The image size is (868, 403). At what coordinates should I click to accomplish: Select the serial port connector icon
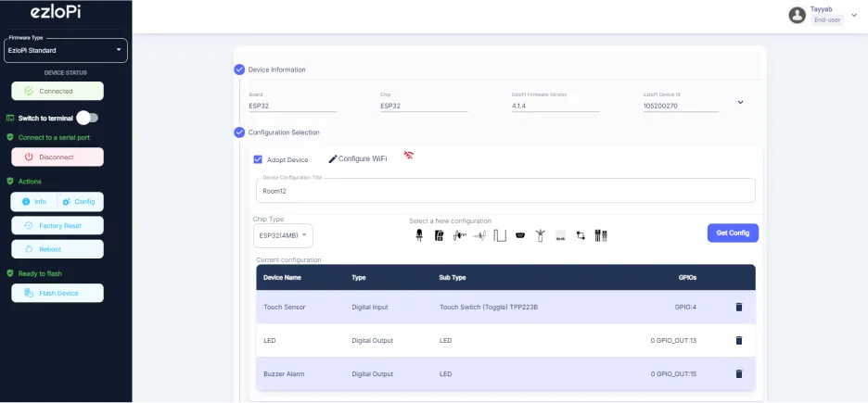point(520,235)
